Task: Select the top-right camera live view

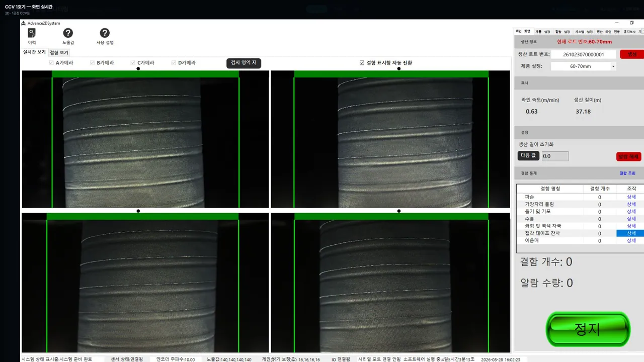Action: click(390, 139)
